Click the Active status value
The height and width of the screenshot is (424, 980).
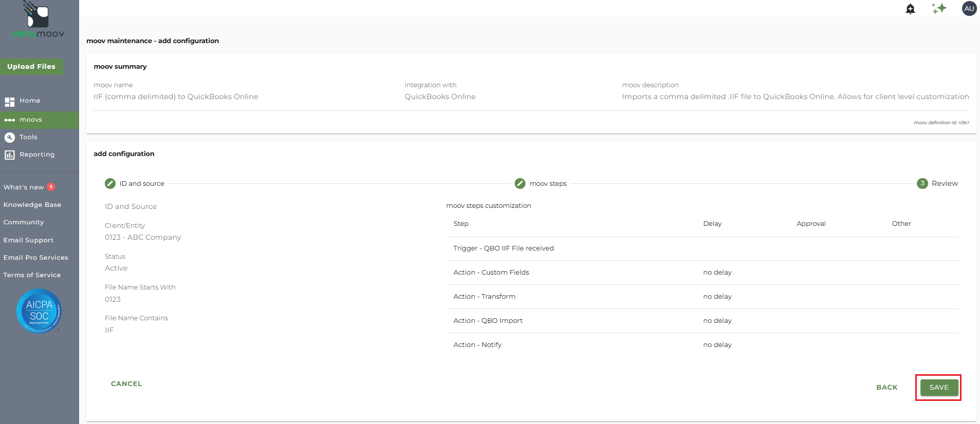pyautogui.click(x=116, y=268)
